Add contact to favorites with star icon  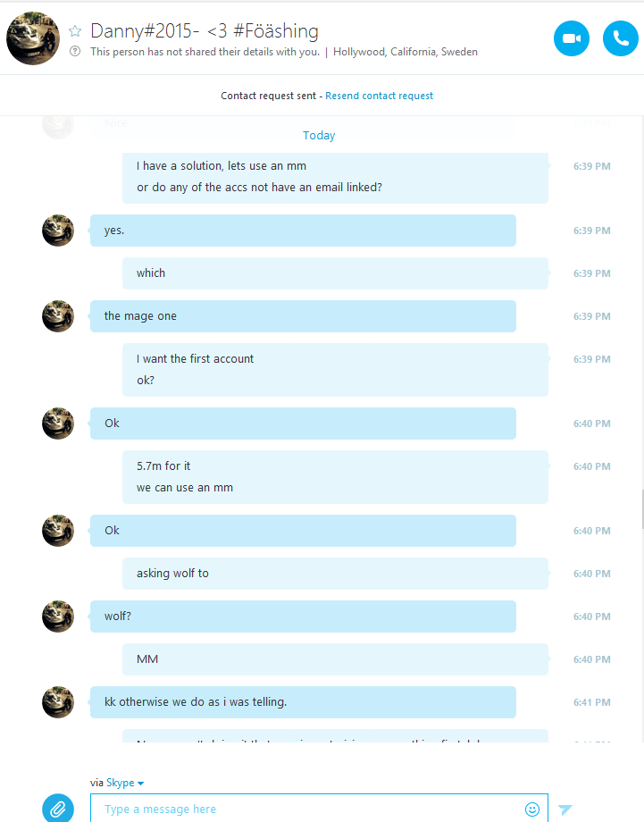pos(75,31)
